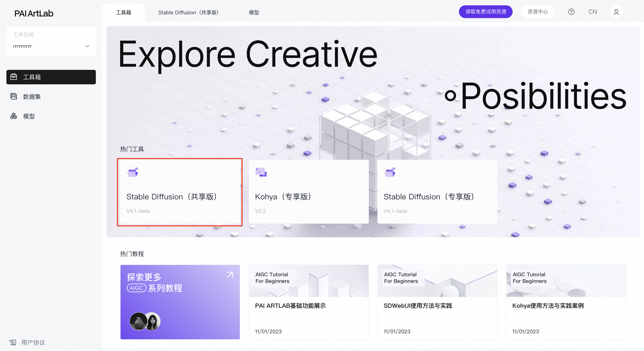Click the Kohya card icon
Viewport: 644px width, 351px height.
(x=261, y=172)
